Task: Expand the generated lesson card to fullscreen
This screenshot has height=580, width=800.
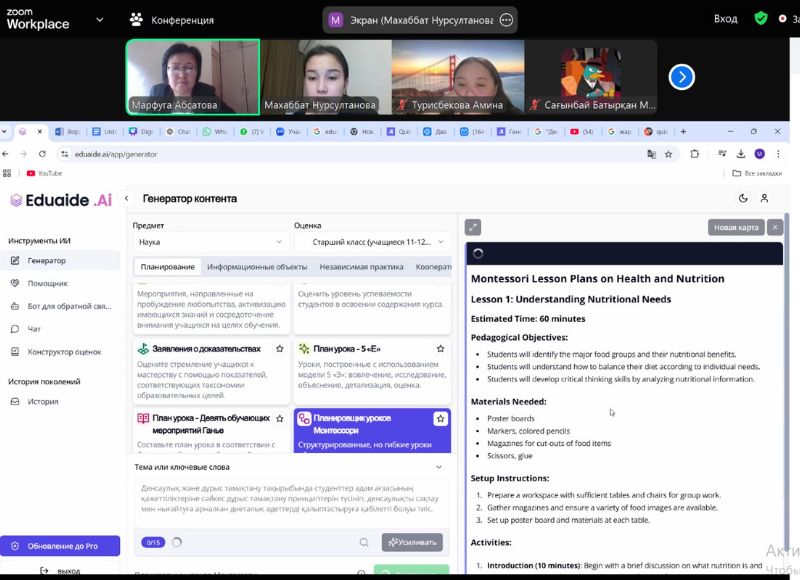Action: [473, 227]
